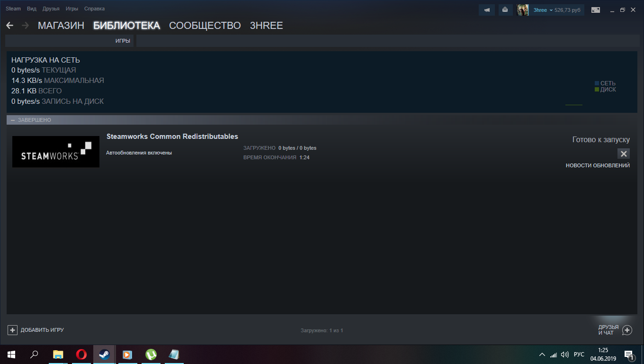Go back with the left arrow
The height and width of the screenshot is (364, 644).
click(x=10, y=26)
